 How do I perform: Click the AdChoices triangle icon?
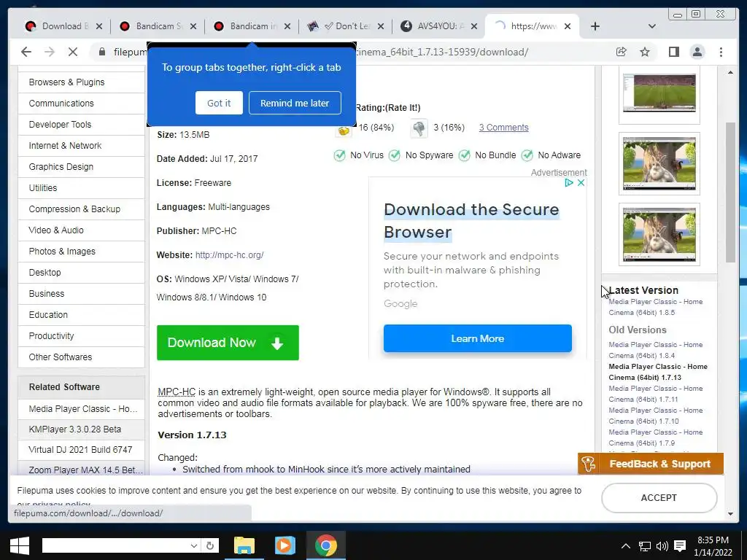pos(569,182)
